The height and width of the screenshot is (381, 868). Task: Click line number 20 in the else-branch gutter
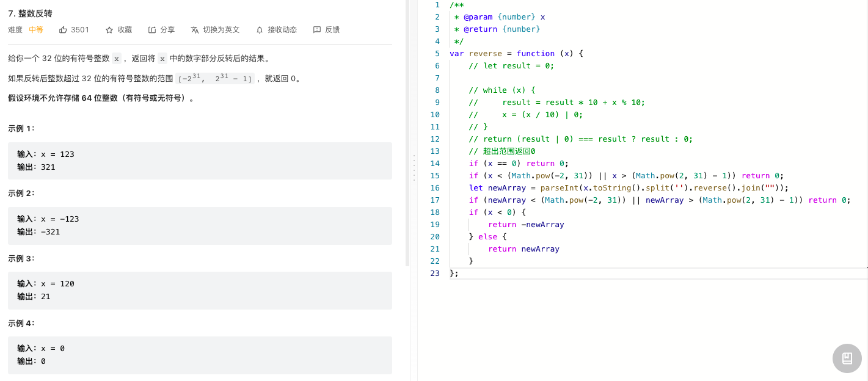point(435,236)
